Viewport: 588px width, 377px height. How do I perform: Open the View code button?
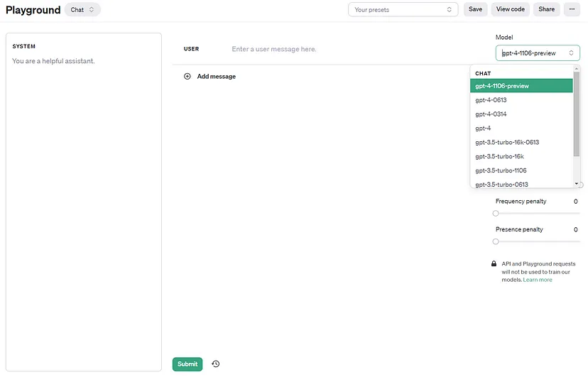click(x=510, y=10)
